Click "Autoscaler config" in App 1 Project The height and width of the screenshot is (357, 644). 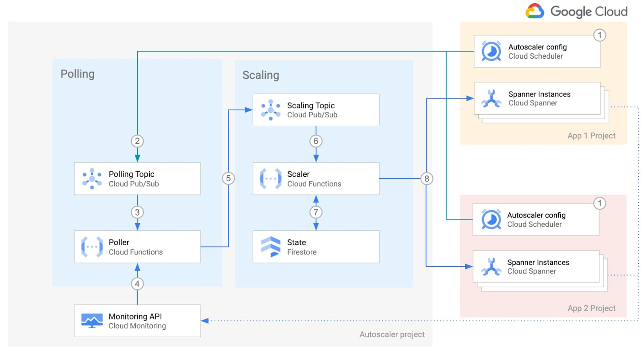[x=538, y=47]
